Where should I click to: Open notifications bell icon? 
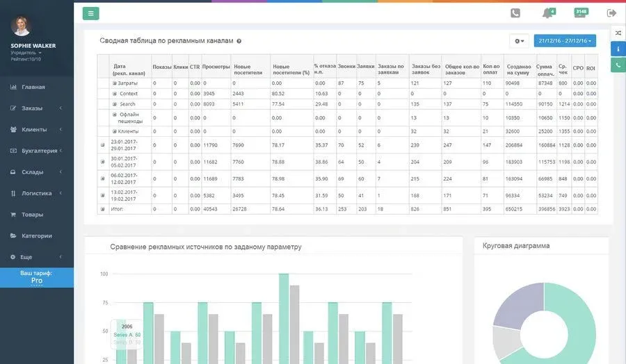click(547, 13)
